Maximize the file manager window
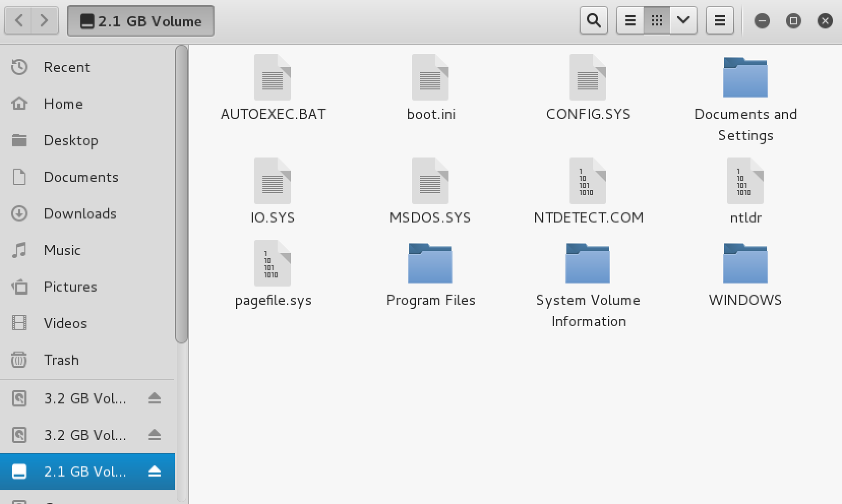842x504 pixels. 793,21
